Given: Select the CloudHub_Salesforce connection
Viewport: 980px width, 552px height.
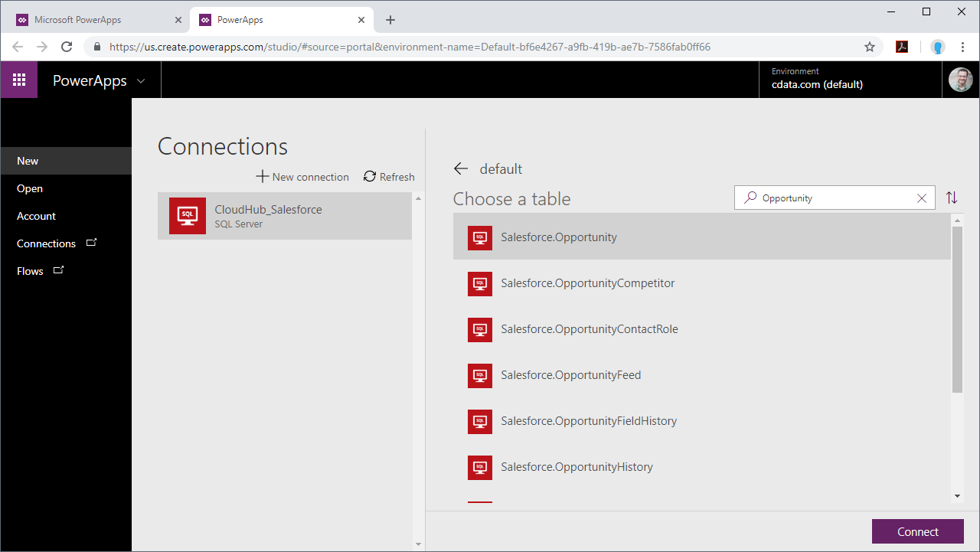Looking at the screenshot, I should pyautogui.click(x=285, y=216).
